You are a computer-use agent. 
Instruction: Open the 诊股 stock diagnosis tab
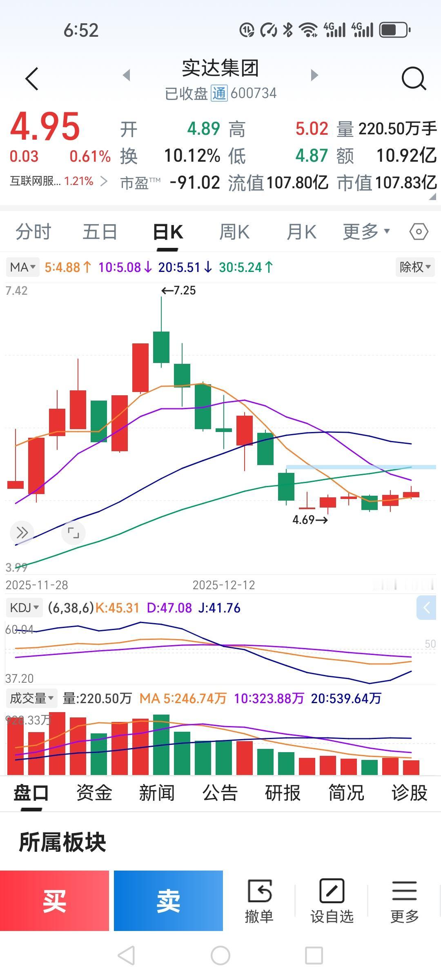(x=409, y=793)
